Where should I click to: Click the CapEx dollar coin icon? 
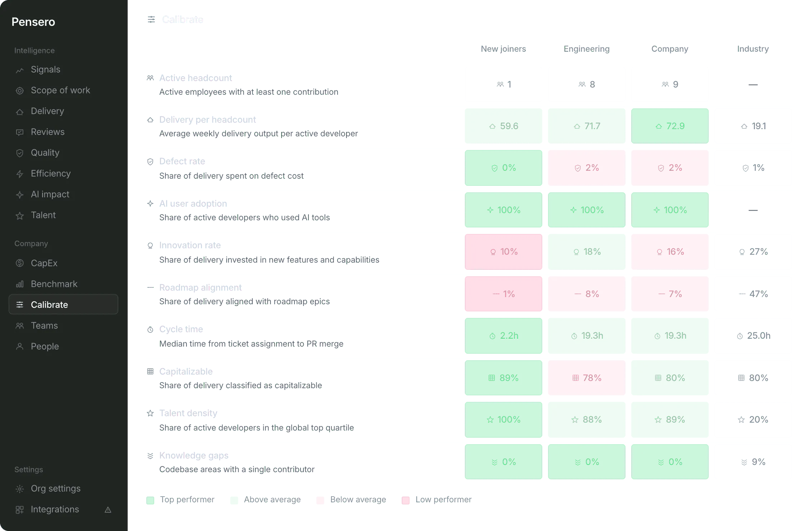point(20,263)
